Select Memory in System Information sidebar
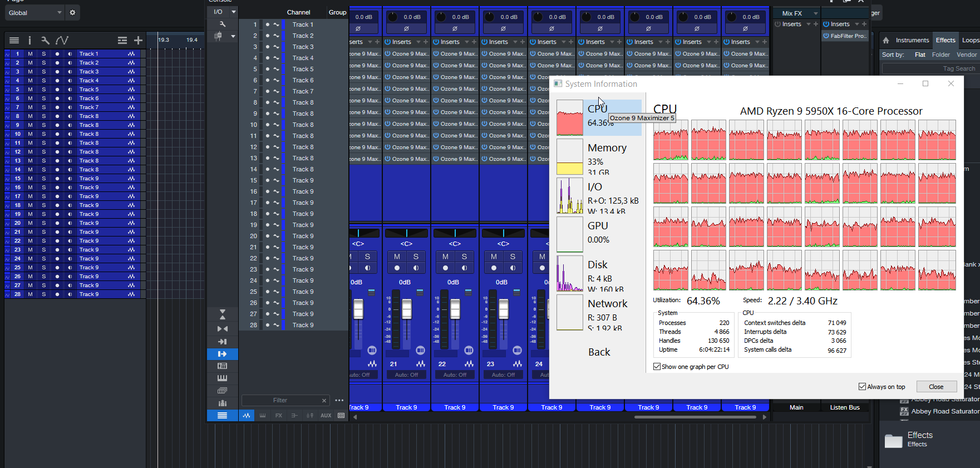Viewport: 980px width, 468px height. [x=599, y=156]
